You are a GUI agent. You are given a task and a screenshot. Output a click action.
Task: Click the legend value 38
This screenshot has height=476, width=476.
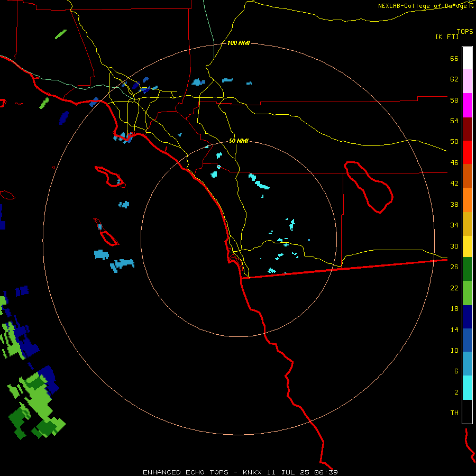pyautogui.click(x=454, y=204)
